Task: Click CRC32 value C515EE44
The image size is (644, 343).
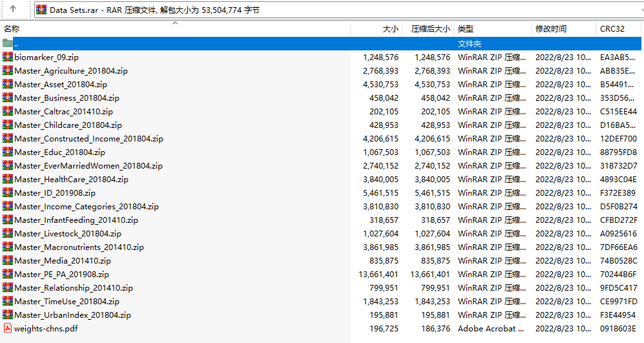Action: [618, 111]
